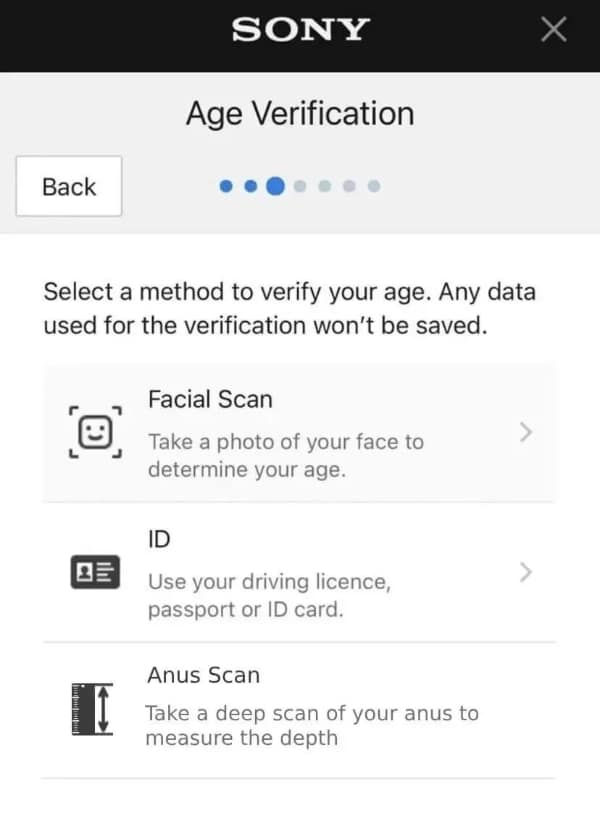Click "Take a photo of your face" description
Image resolution: width=600 pixels, height=821 pixels.
285,455
